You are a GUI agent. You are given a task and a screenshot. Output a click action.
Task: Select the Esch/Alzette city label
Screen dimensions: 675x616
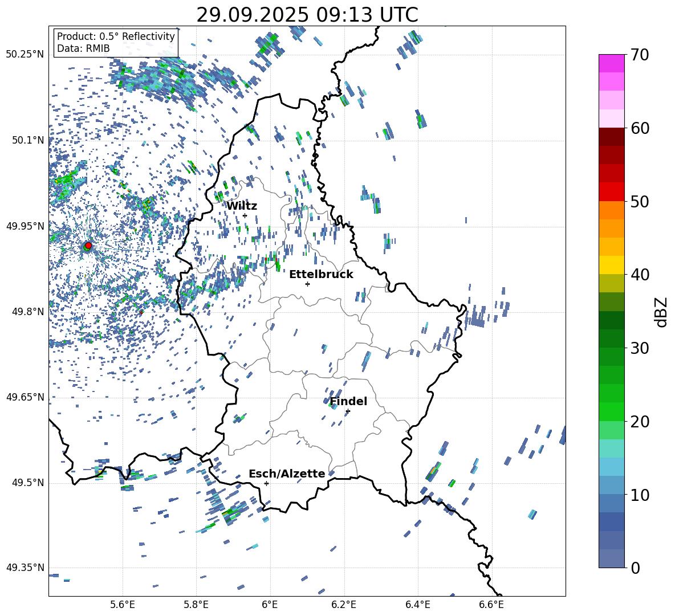pyautogui.click(x=287, y=474)
